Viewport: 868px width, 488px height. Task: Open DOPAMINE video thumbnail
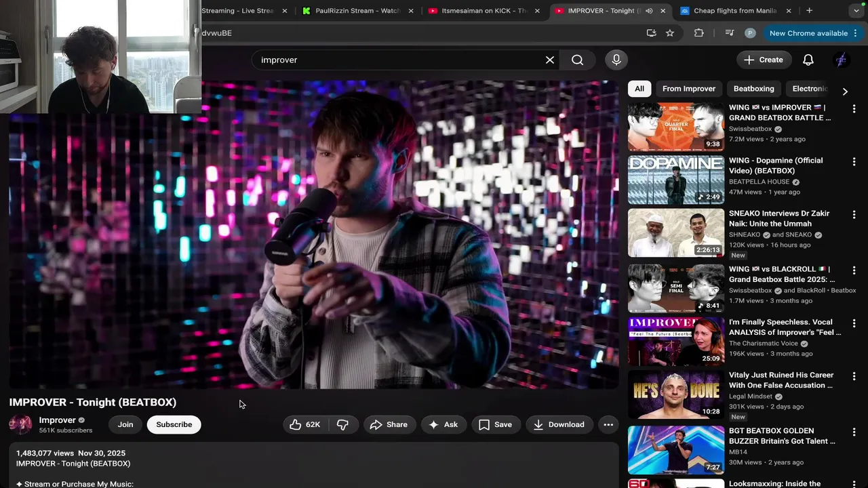click(x=675, y=180)
